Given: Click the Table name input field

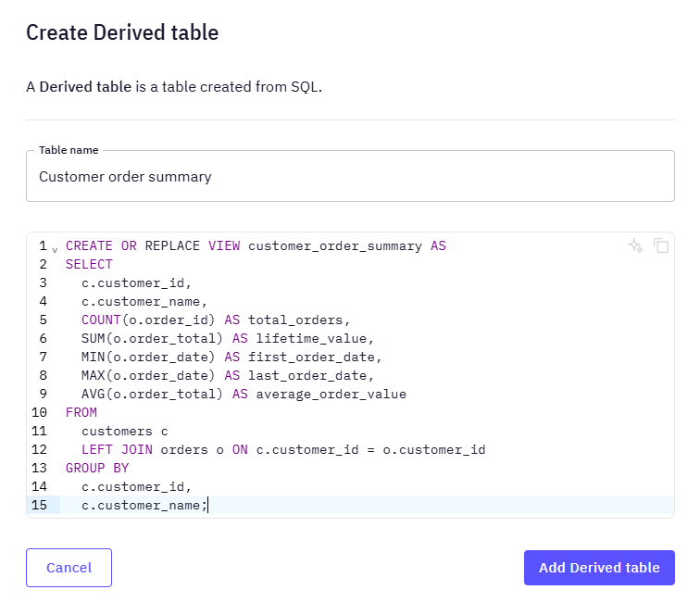Looking at the screenshot, I should click(350, 176).
